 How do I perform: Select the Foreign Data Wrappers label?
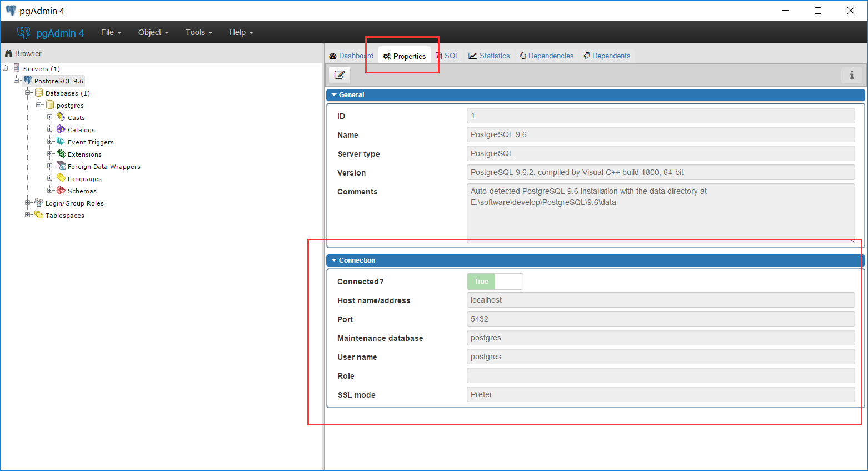coord(104,167)
